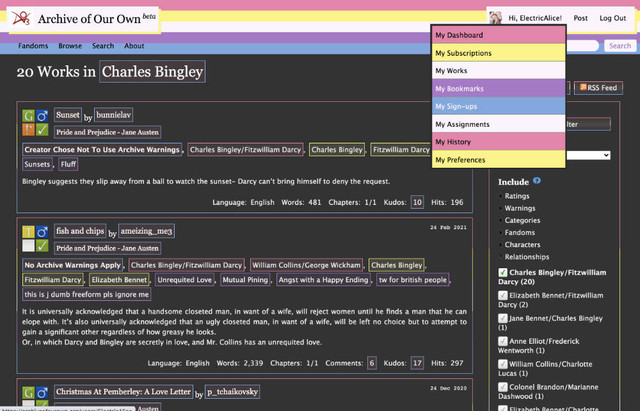
Task: Toggle Charles Bingley/Fitzwilliam Darcy (20) filter checkbox
Action: (503, 272)
